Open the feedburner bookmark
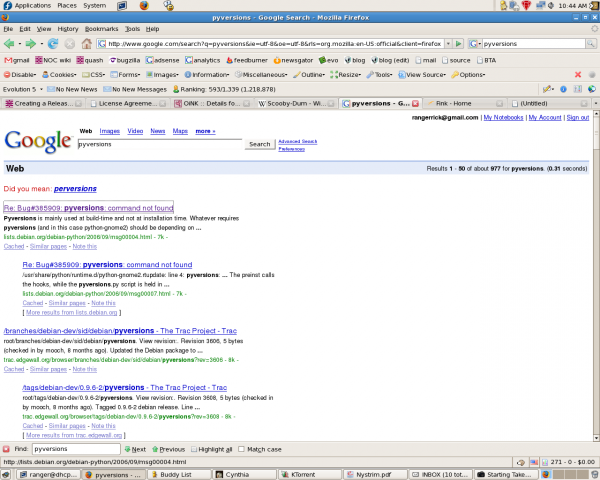600x480 pixels. coord(247,60)
